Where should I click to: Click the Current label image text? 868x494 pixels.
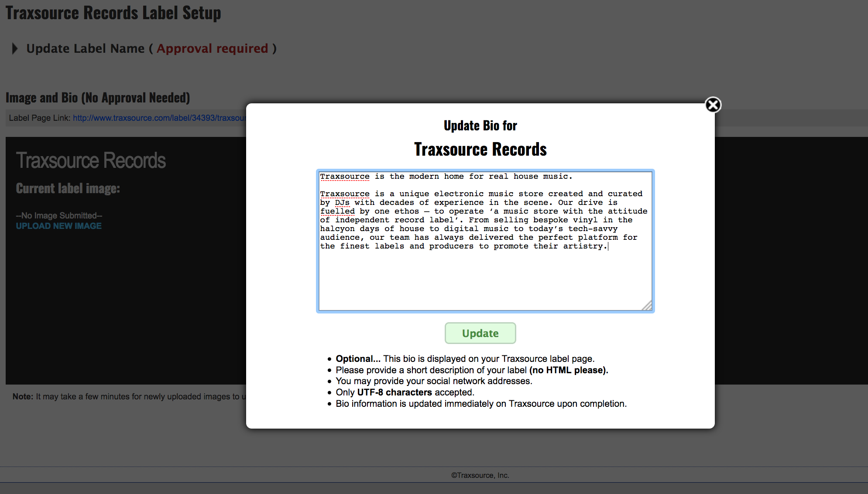tap(68, 188)
